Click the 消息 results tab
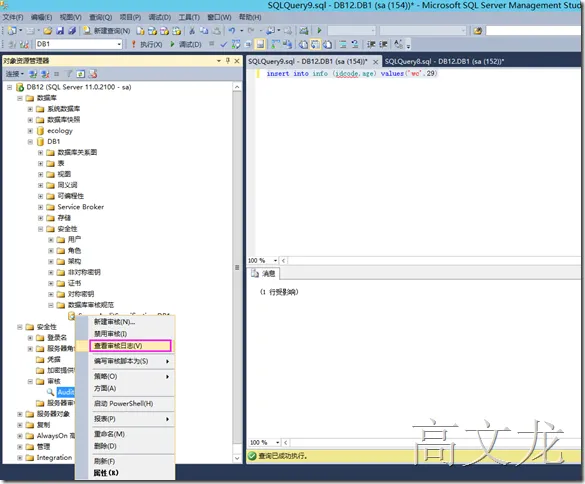585x484 pixels. (263, 274)
